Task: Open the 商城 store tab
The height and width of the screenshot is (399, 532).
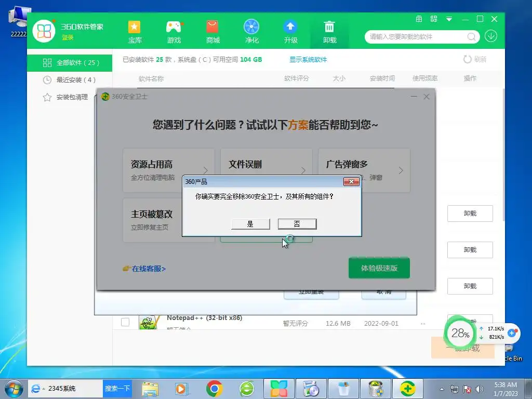Action: click(212, 32)
